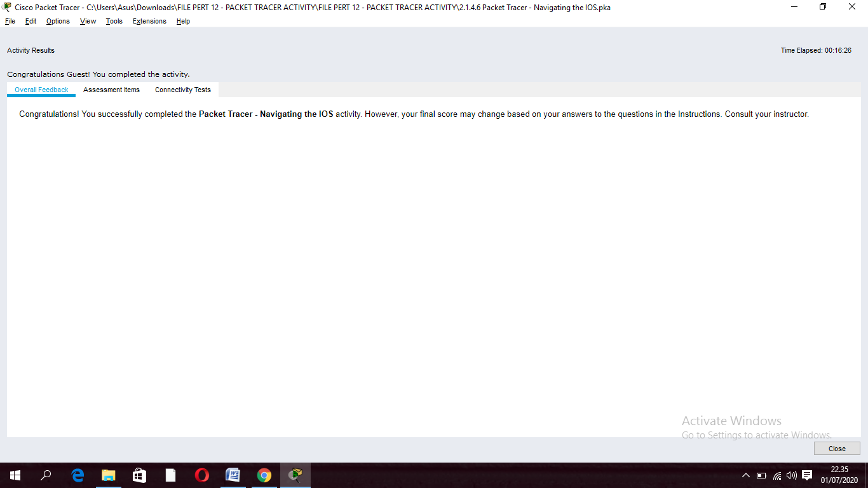Minimize the Packet Tracer window

pyautogui.click(x=794, y=7)
